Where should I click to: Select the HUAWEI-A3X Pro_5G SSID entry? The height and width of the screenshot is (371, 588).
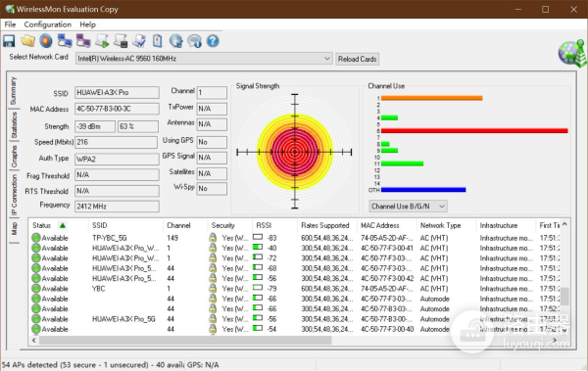[123, 319]
